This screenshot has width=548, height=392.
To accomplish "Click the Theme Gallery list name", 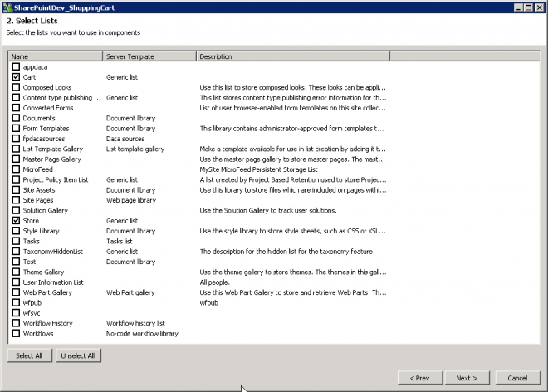I will 44,272.
